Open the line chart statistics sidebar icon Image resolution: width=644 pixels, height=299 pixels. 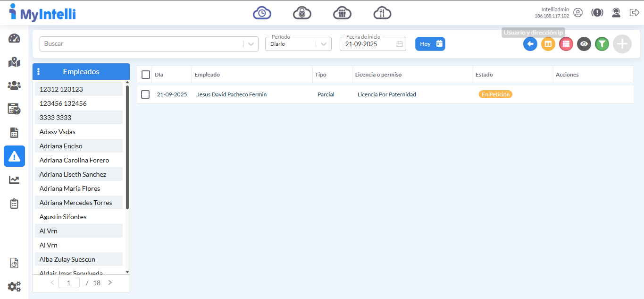coord(14,180)
